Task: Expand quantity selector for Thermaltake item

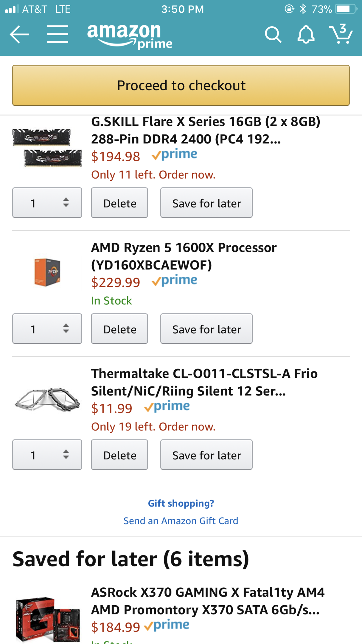Action: click(47, 455)
